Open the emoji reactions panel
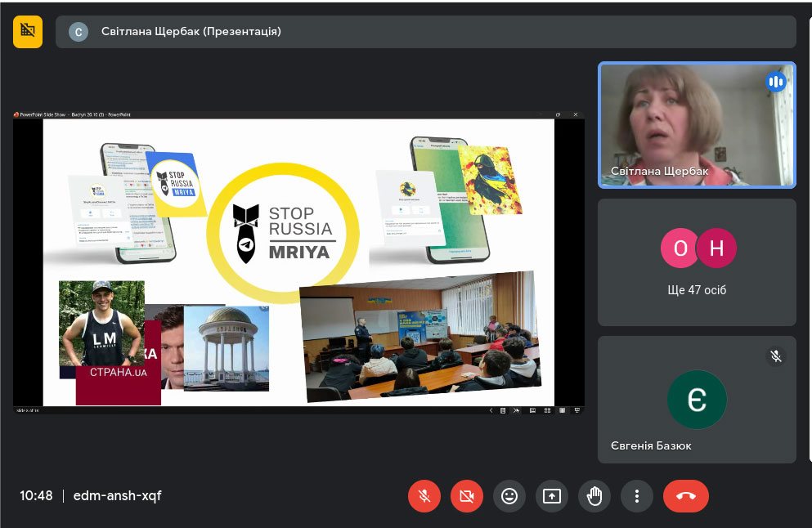 pyautogui.click(x=509, y=496)
